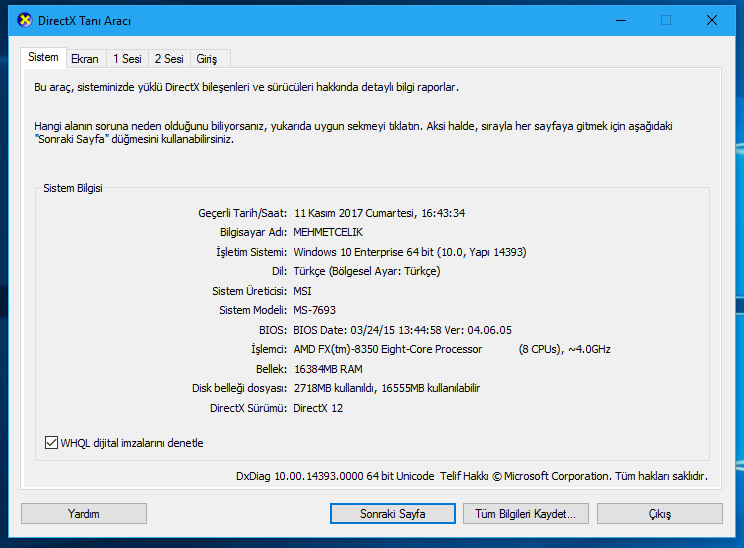The image size is (744, 548).
Task: Click the 16384MB RAM value
Action: click(x=328, y=369)
